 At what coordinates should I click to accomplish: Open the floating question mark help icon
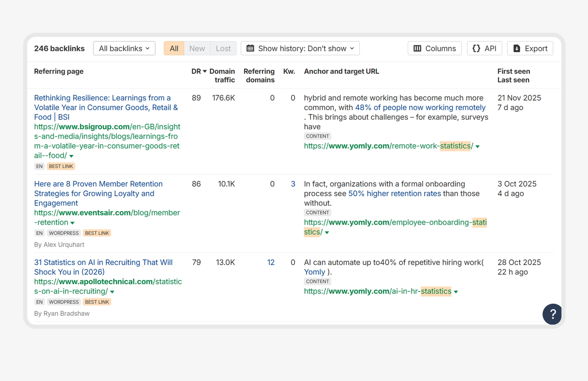point(552,314)
